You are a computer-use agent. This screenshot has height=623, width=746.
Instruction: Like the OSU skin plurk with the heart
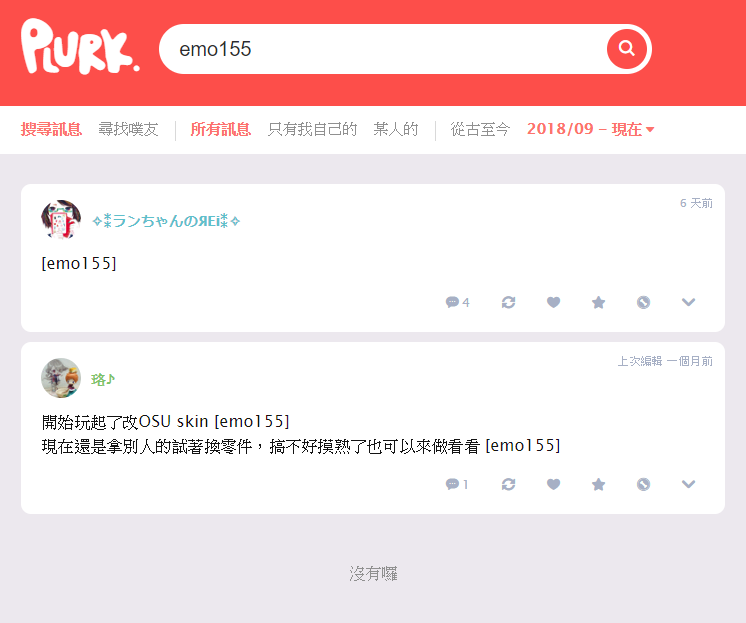(x=553, y=485)
